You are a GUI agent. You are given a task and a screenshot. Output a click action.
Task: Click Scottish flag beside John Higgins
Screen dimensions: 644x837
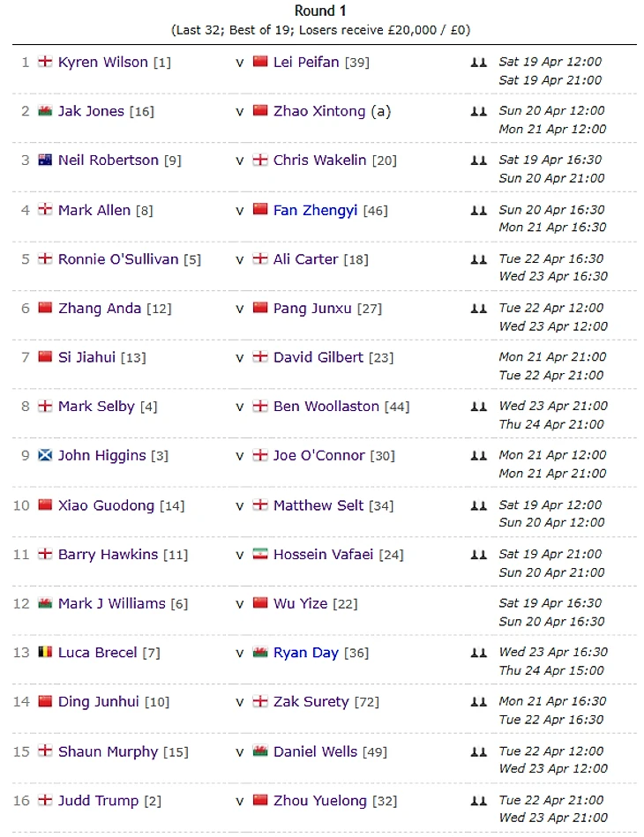(45, 455)
